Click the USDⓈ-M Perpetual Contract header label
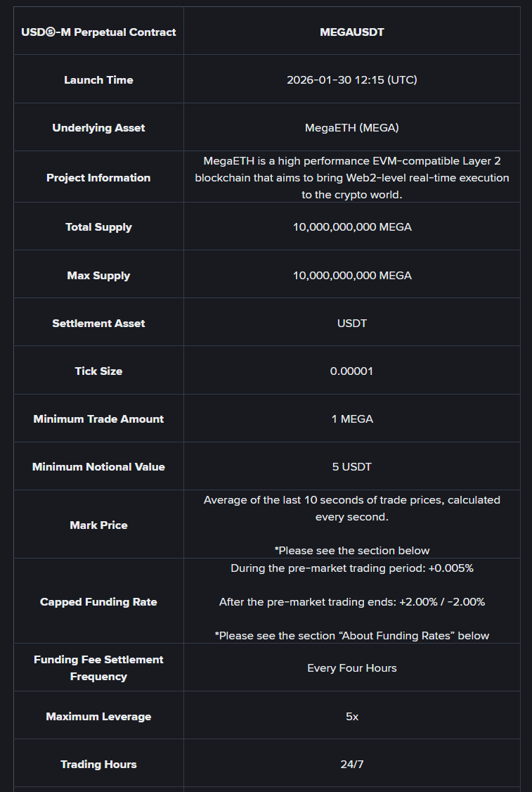 pyautogui.click(x=98, y=32)
